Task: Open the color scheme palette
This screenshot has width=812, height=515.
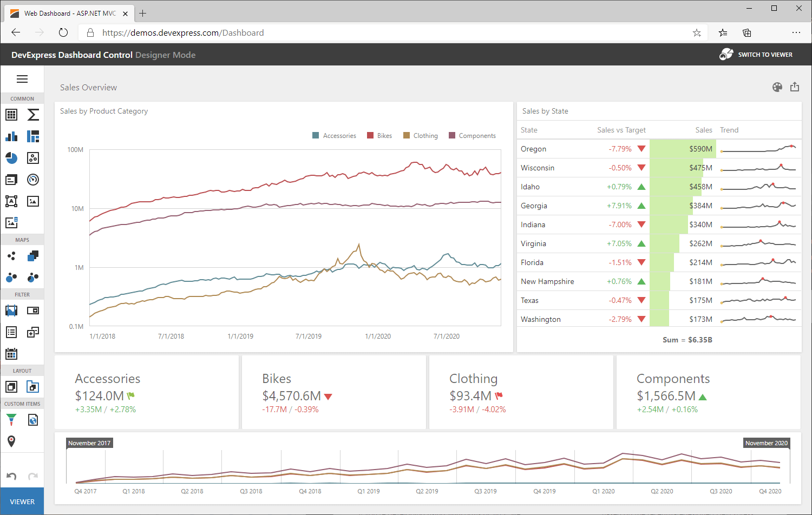Action: [777, 87]
